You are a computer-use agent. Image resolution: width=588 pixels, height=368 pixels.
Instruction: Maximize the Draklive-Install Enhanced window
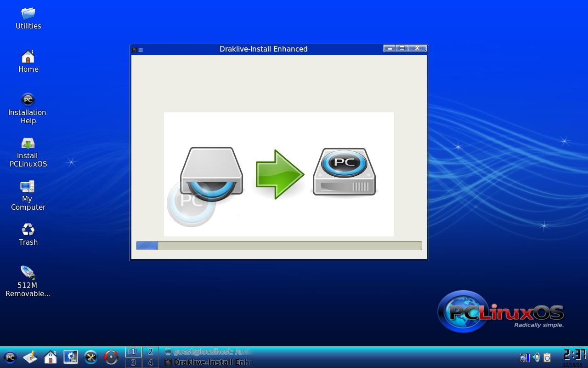coord(402,48)
